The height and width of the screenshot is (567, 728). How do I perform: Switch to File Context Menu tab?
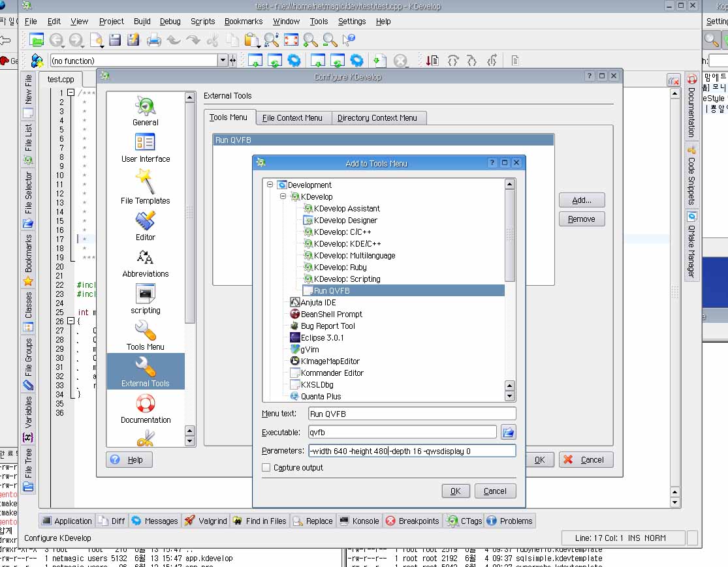(292, 118)
